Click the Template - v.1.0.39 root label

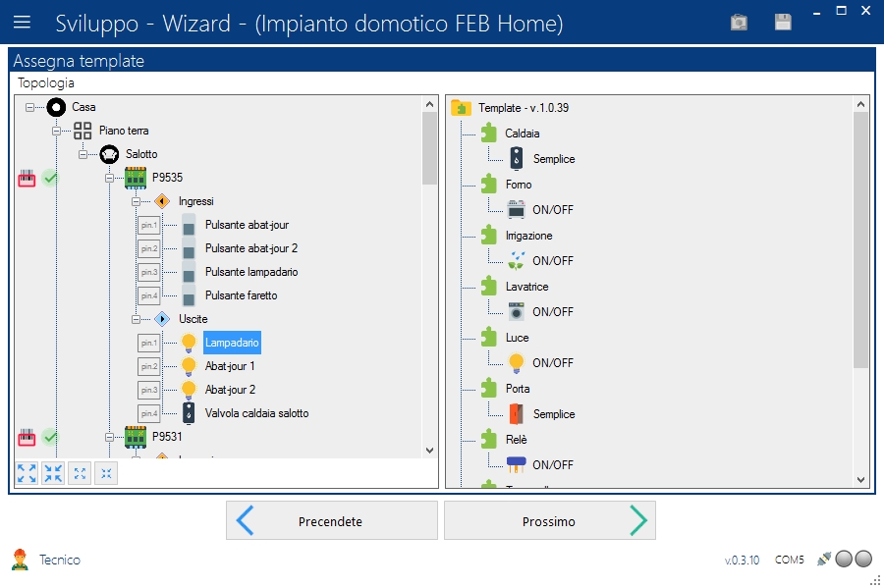pyautogui.click(x=524, y=108)
